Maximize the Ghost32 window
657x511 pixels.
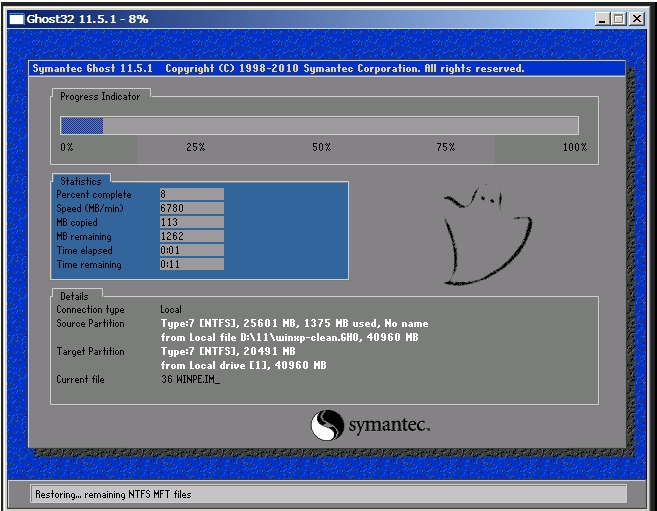pos(618,19)
